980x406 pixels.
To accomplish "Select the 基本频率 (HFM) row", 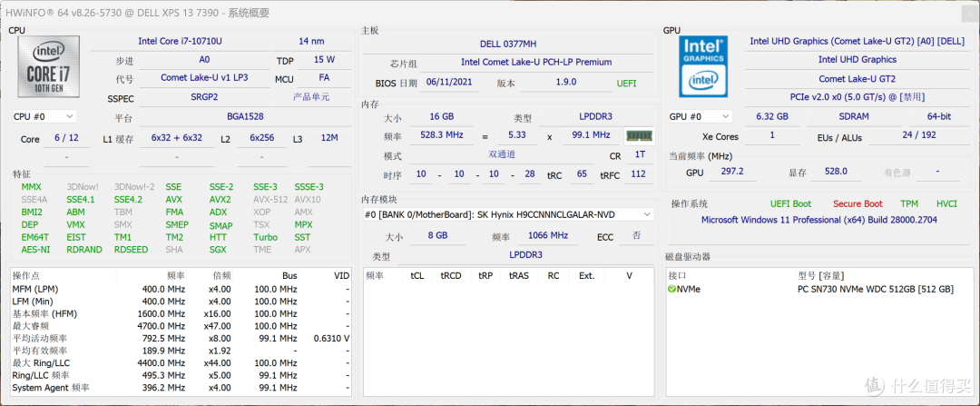I will coord(181,313).
